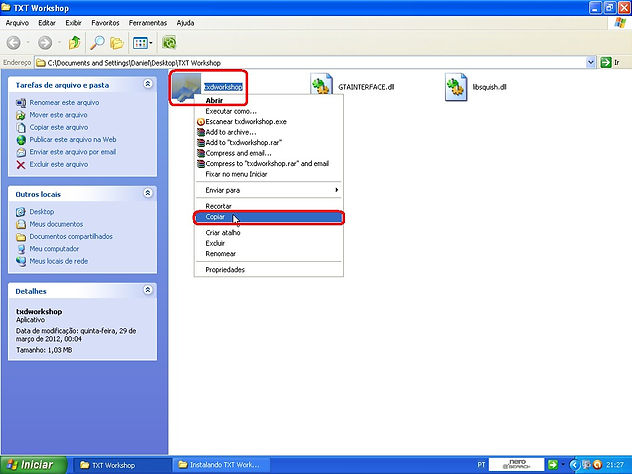Image resolution: width=632 pixels, height=474 pixels.
Task: Switch to 'Instalando TXT Work...' taskbar button
Action: click(x=221, y=465)
